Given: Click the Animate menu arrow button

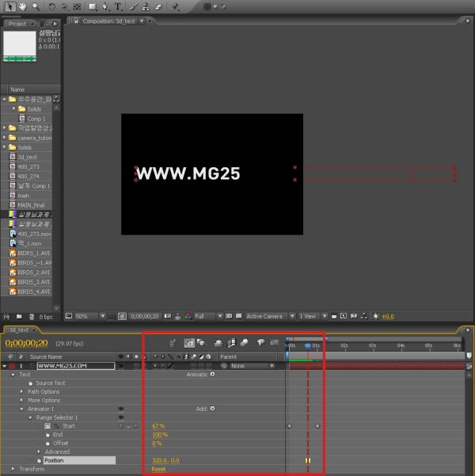Looking at the screenshot, I should click(212, 375).
